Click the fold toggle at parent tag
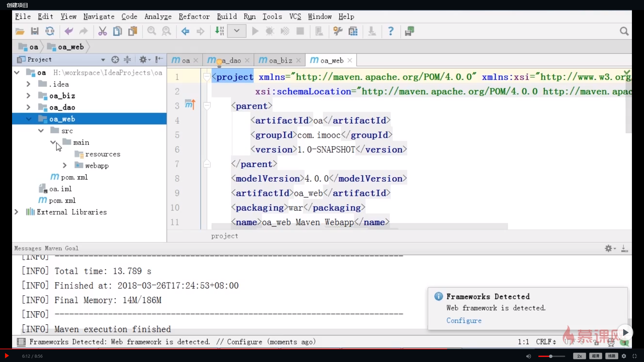The width and height of the screenshot is (644, 362). (207, 106)
